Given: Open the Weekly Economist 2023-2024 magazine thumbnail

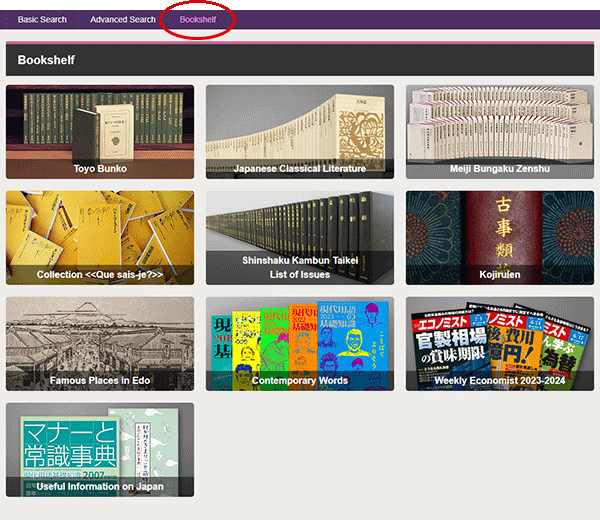Looking at the screenshot, I should (x=500, y=335).
